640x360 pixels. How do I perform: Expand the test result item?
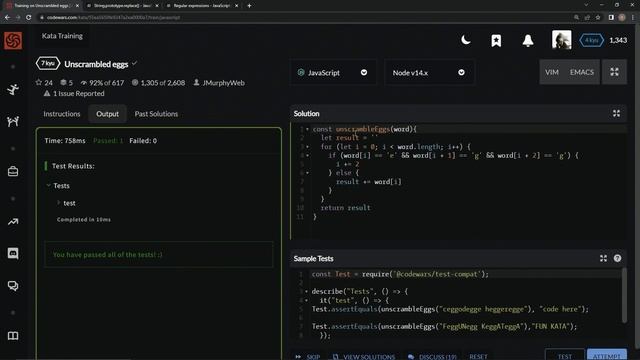[66, 203]
